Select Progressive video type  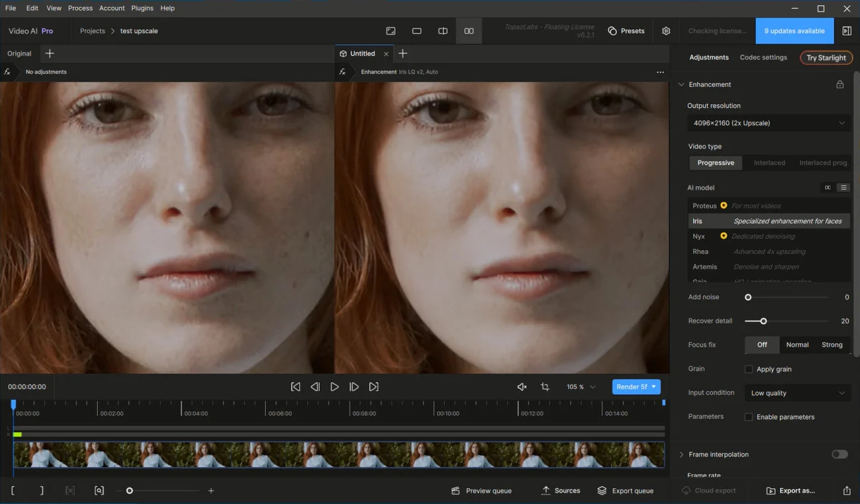coord(716,163)
